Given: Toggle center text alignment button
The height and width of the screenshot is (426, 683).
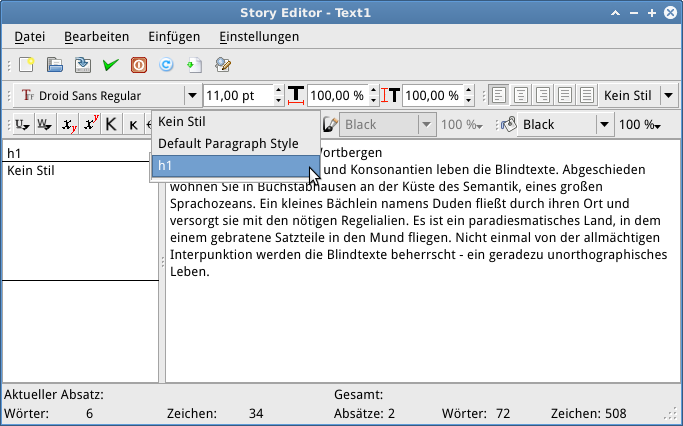Looking at the screenshot, I should (x=520, y=96).
